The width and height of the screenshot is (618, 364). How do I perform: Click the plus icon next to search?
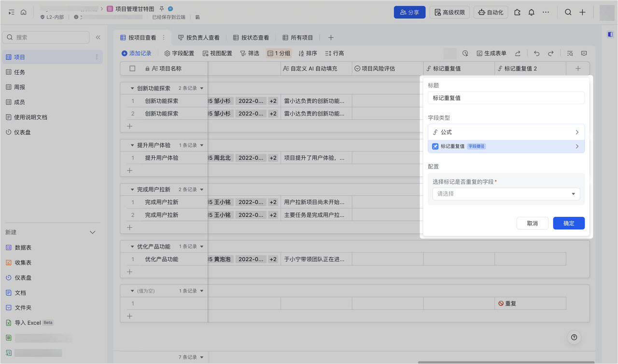coord(582,13)
